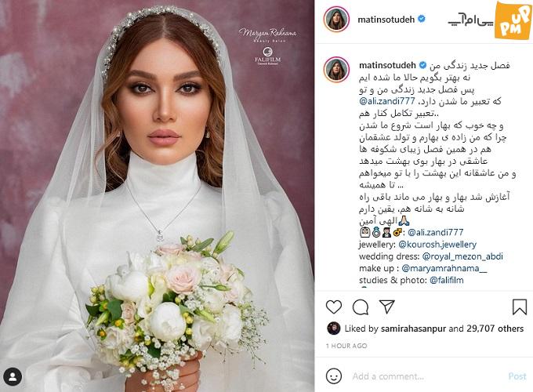Open @maryamrahnama__ make up link
Viewport: 533px width, 392px height.
click(x=444, y=268)
